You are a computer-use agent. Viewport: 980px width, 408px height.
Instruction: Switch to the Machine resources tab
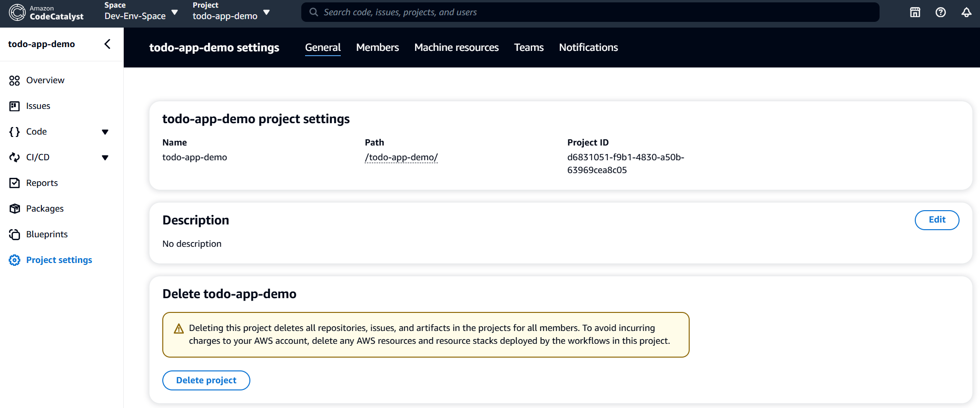click(456, 48)
